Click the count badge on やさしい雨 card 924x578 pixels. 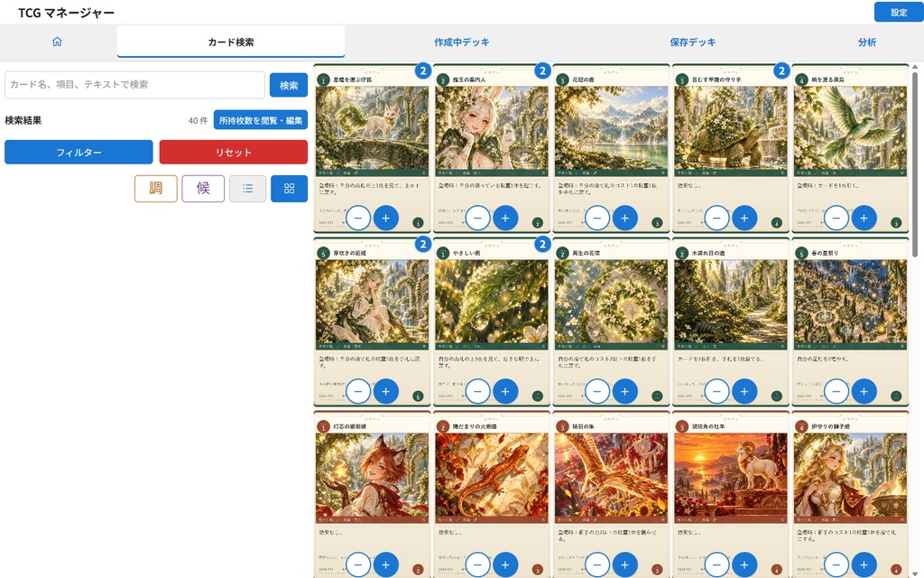pyautogui.click(x=542, y=244)
